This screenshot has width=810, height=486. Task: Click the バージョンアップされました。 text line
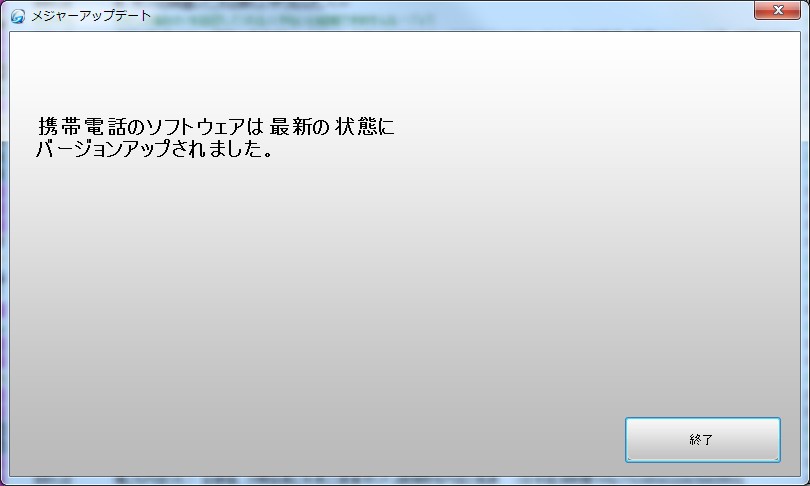click(154, 149)
